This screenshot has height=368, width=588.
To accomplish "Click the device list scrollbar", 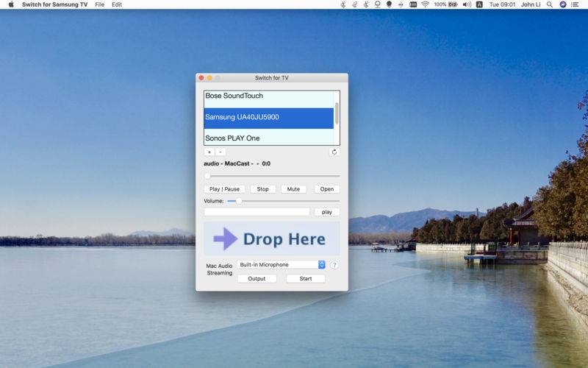I will coord(337,113).
